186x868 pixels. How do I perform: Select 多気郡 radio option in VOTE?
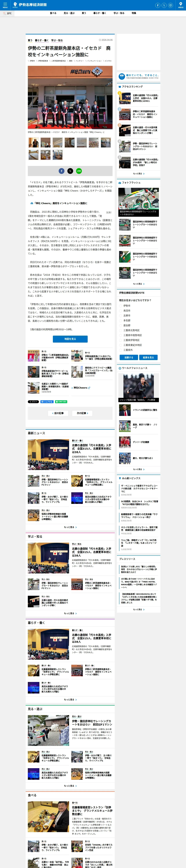(x=121, y=320)
